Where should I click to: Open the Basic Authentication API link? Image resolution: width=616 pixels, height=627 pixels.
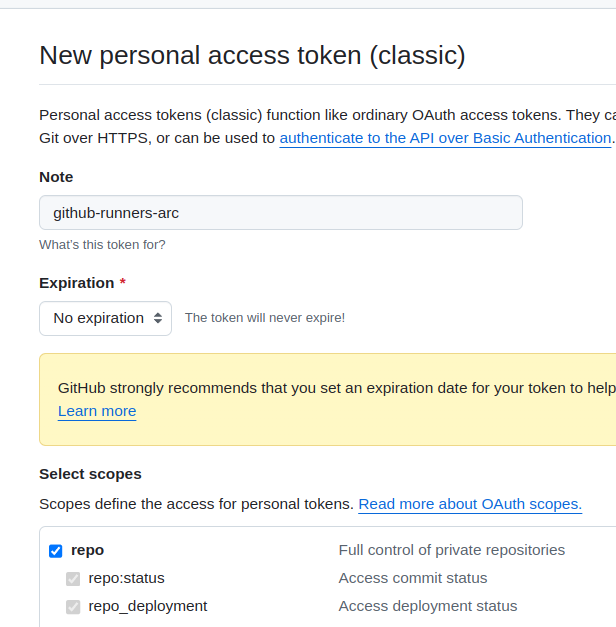(445, 138)
